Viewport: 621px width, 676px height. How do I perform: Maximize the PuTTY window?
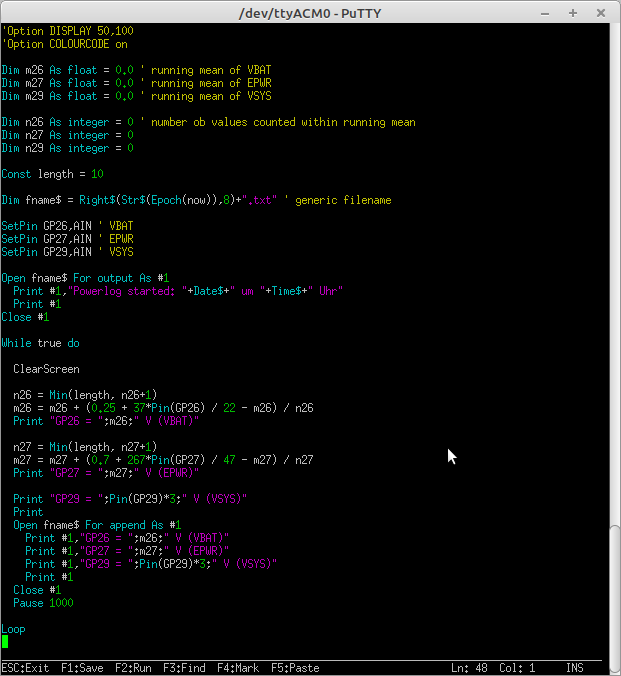[x=573, y=12]
